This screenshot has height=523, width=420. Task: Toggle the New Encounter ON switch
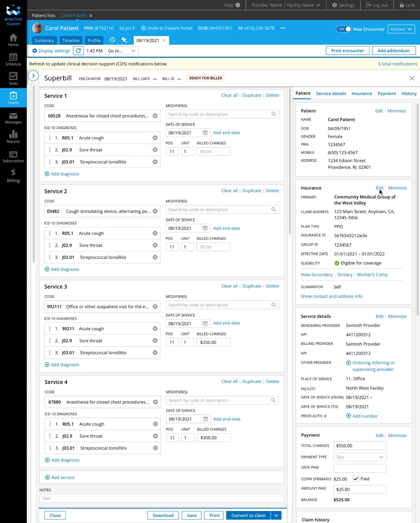coord(344,29)
